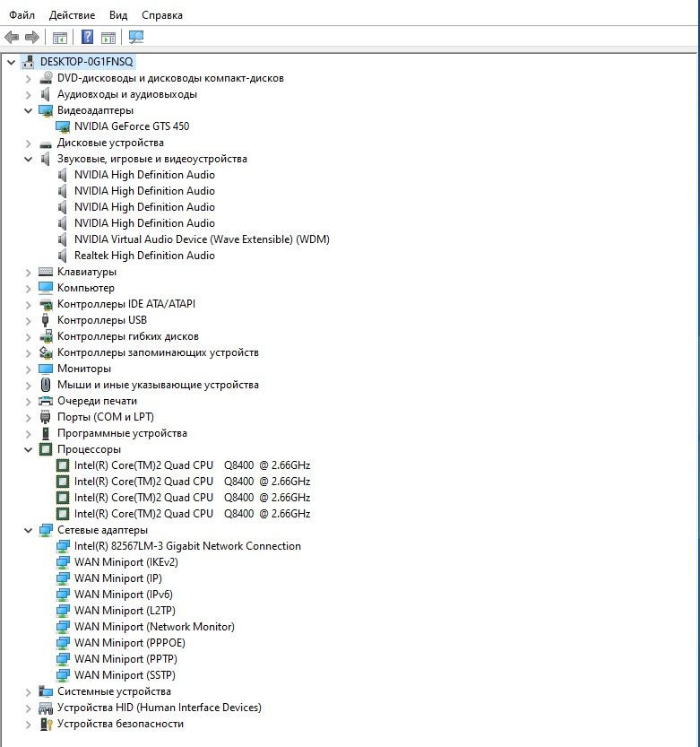This screenshot has width=700, height=747.
Task: Click the Сетевые адаптеры network icon
Action: click(x=46, y=530)
